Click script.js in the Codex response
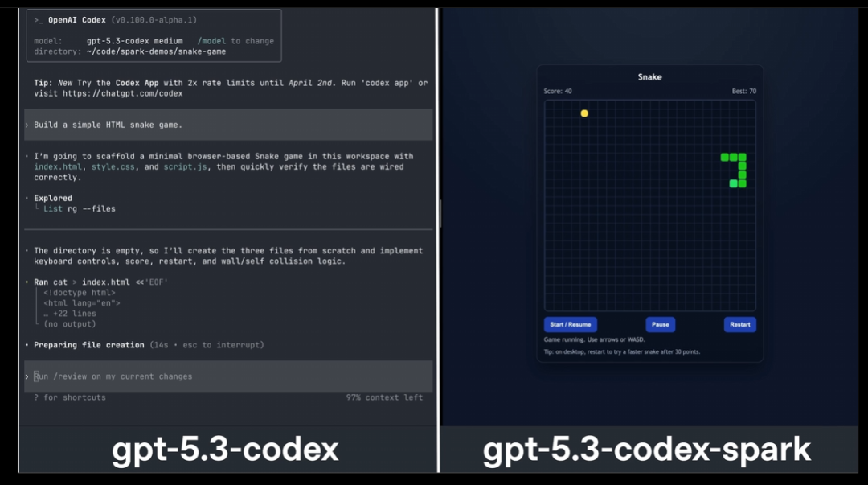This screenshot has width=868, height=485. click(185, 166)
